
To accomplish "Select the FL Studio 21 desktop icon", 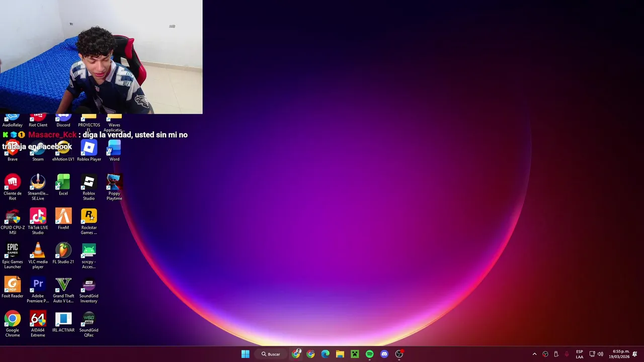I will coord(63,253).
